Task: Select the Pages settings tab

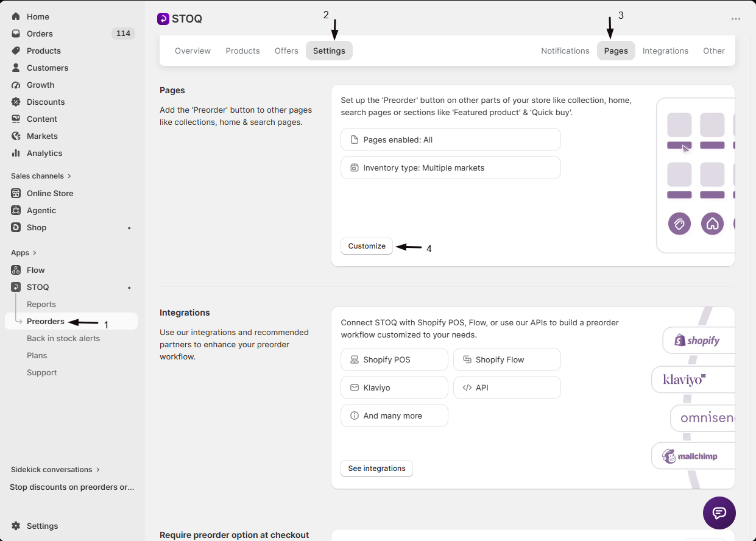Action: [616, 51]
